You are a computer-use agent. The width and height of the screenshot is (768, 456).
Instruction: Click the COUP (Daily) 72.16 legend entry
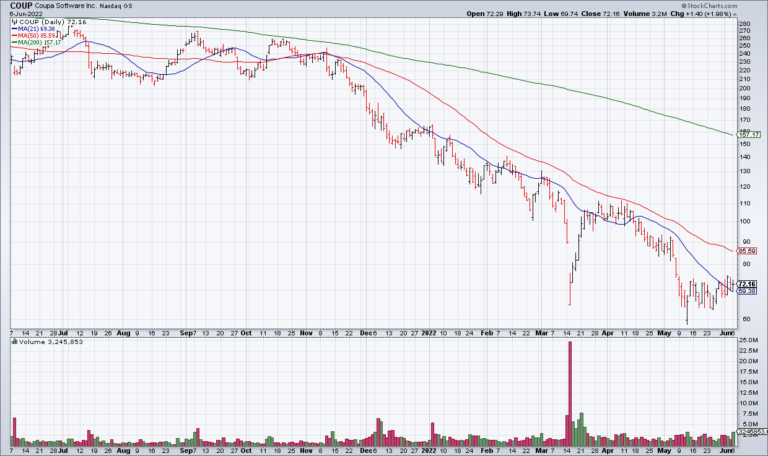coord(52,22)
